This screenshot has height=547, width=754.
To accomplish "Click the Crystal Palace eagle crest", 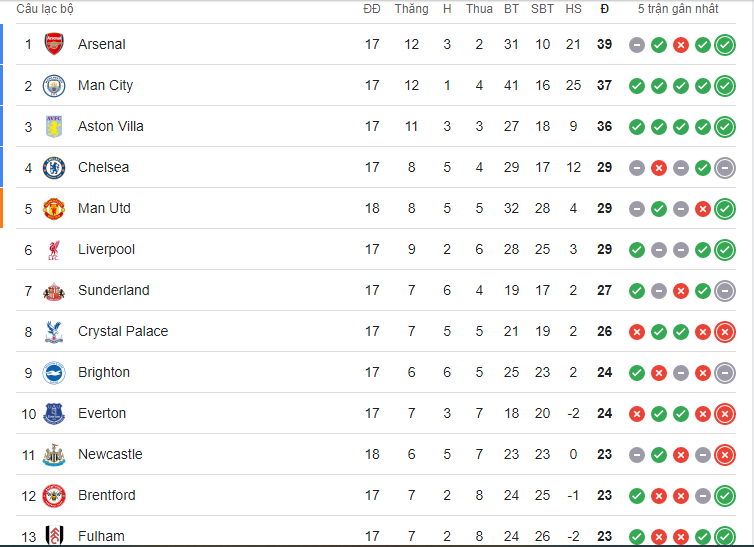I will [54, 331].
